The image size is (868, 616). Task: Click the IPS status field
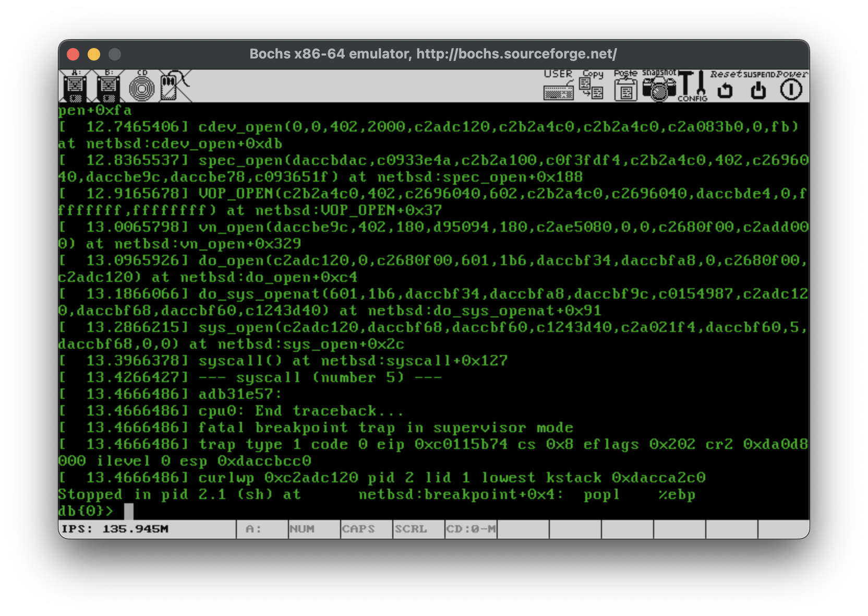click(147, 529)
